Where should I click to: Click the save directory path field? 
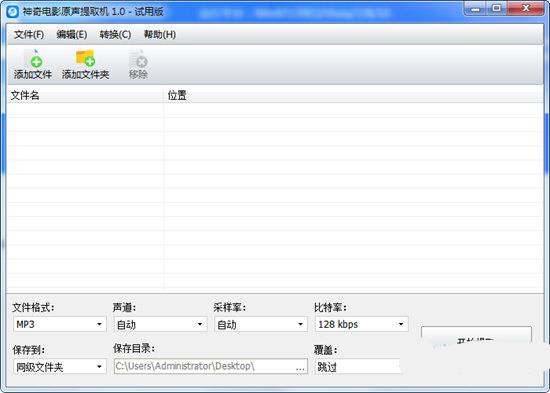211,366
